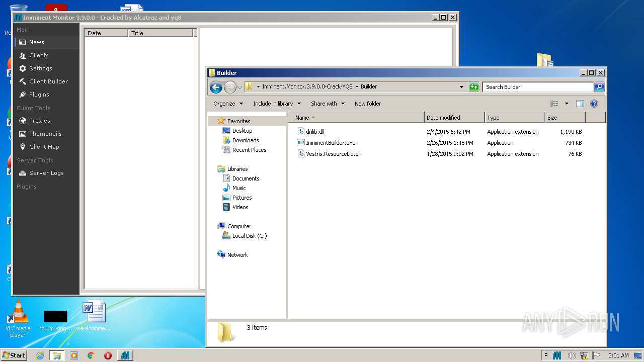Viewport: 644px width, 362px height.
Task: Open the Thumbnails view
Action: (x=46, y=134)
